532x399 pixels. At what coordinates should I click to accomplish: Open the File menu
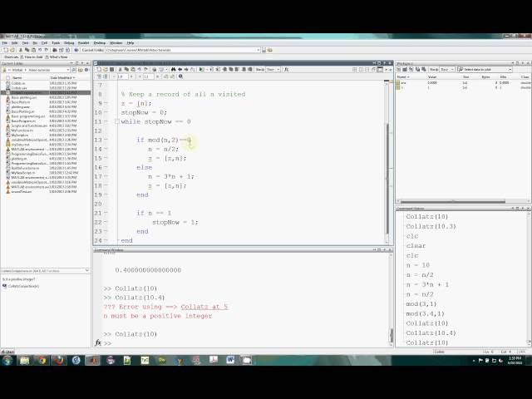pos(5,43)
